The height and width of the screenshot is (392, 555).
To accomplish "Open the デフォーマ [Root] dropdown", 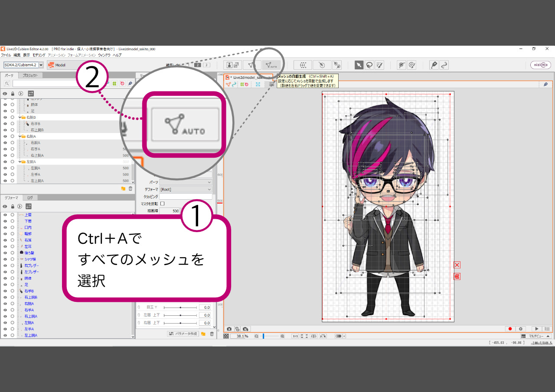I will 186,189.
